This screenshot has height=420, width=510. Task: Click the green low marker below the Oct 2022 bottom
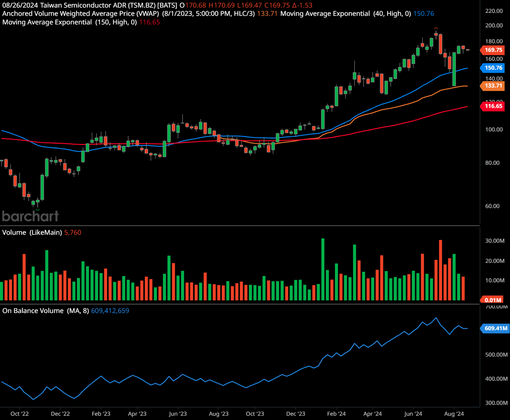coord(38,209)
